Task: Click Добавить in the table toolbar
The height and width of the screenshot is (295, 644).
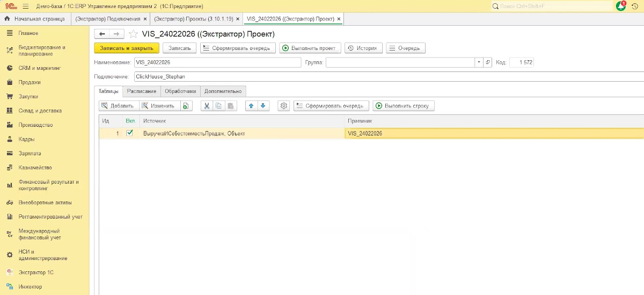Action: [118, 106]
